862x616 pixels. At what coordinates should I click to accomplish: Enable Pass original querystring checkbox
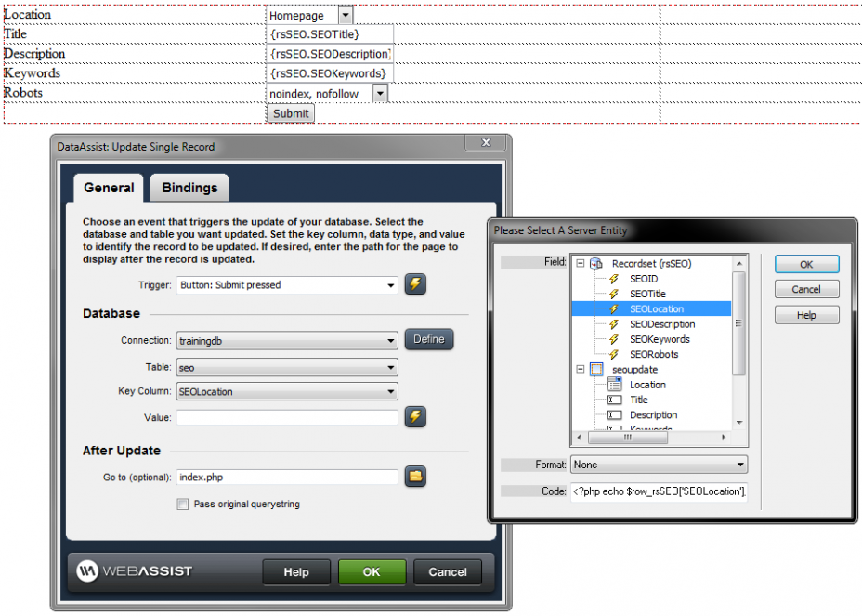[x=182, y=504]
